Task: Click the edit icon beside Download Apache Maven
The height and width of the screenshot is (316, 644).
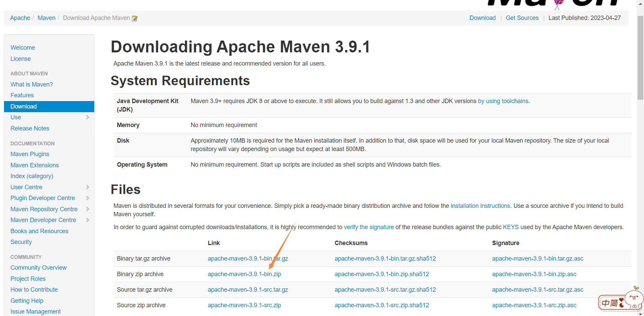Action: [134, 18]
